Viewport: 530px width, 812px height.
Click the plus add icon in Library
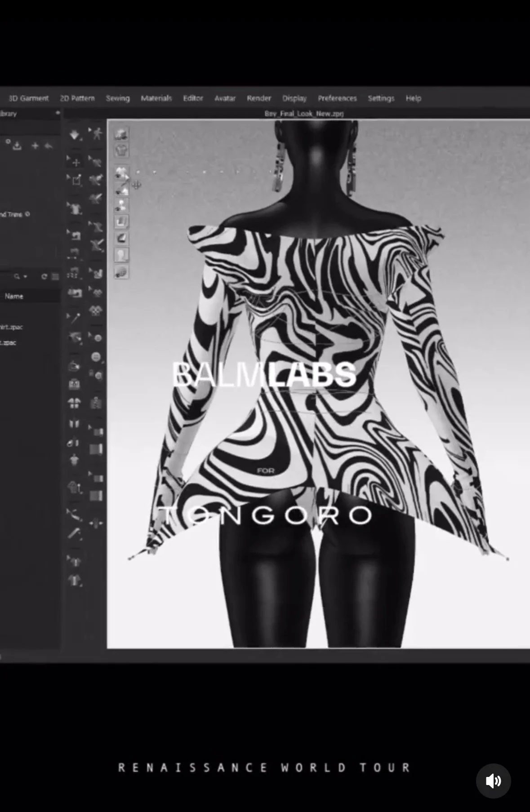coord(35,146)
